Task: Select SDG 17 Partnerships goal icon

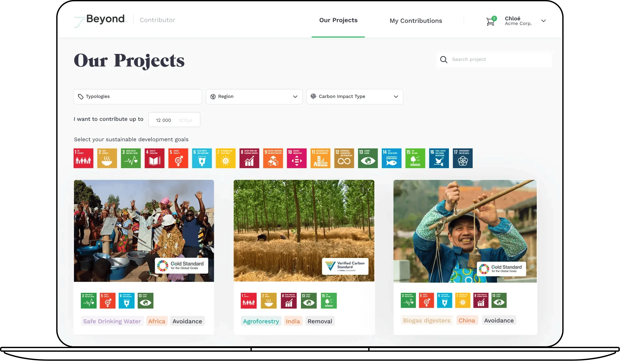Action: click(463, 158)
